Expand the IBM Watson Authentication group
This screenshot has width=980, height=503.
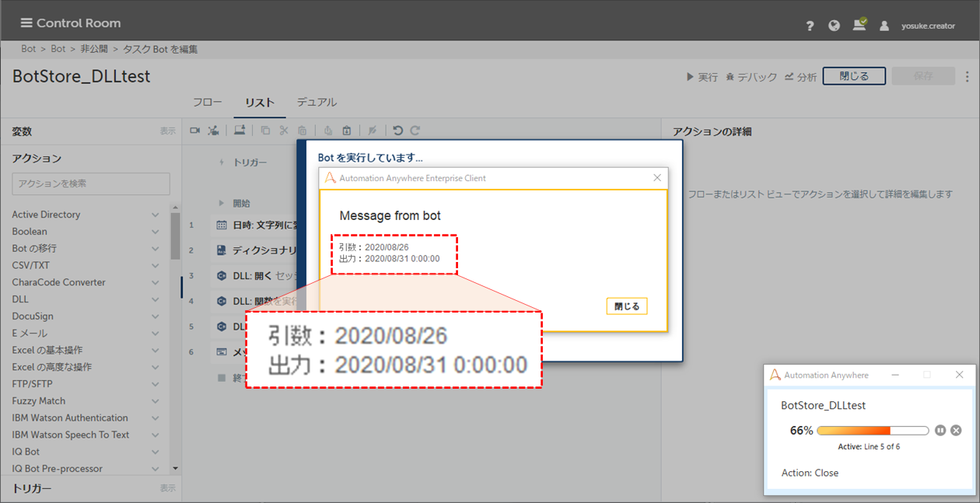coord(156,418)
